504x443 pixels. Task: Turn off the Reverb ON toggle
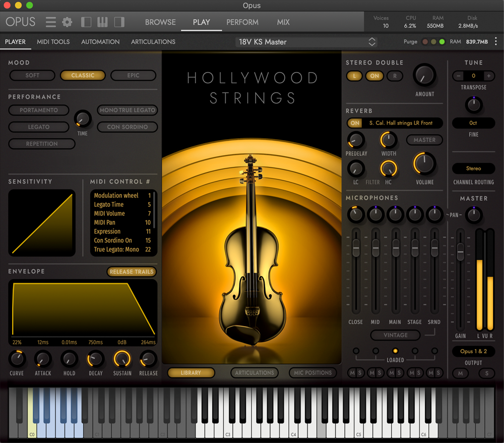coord(355,123)
